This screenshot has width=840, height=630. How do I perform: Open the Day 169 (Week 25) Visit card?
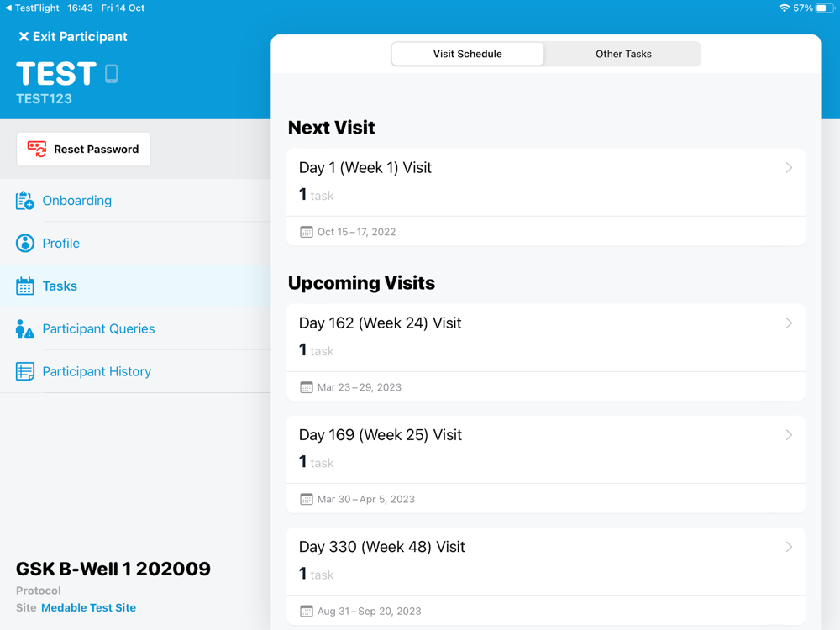coord(546,465)
